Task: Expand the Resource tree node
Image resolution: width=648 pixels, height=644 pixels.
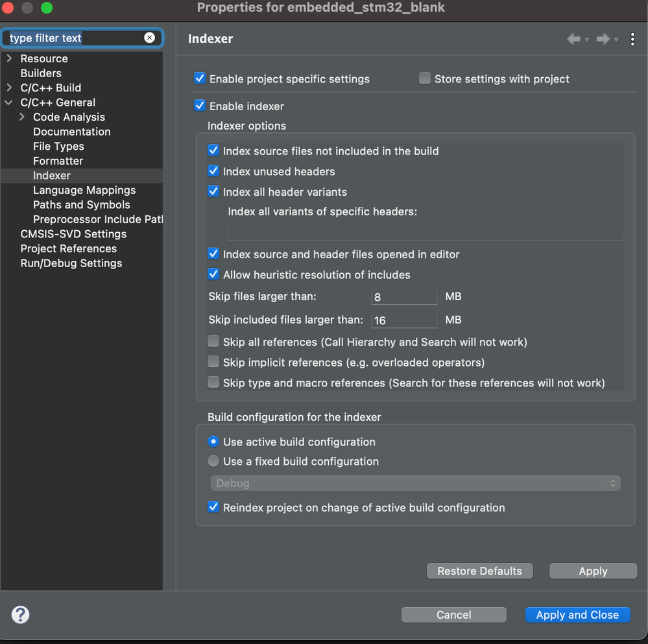Action: click(x=9, y=58)
